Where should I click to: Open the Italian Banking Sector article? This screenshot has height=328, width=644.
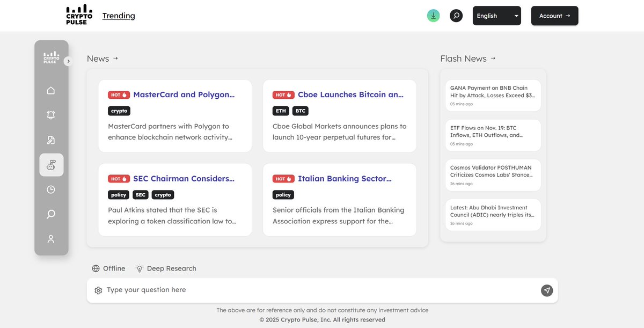pos(345,178)
